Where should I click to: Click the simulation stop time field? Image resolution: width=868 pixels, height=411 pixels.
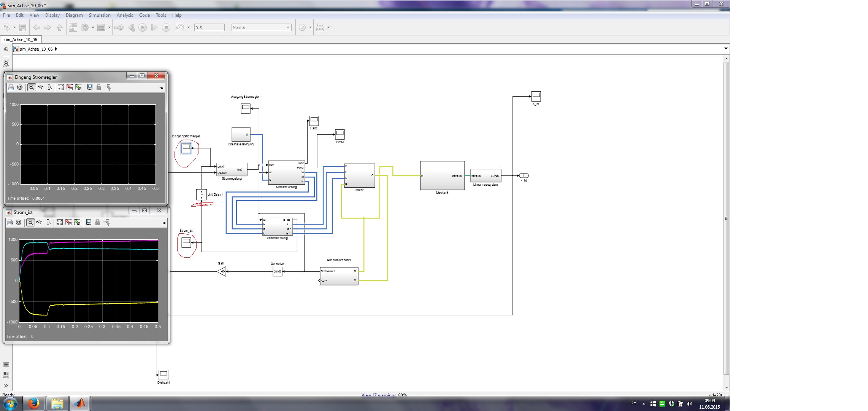[209, 27]
